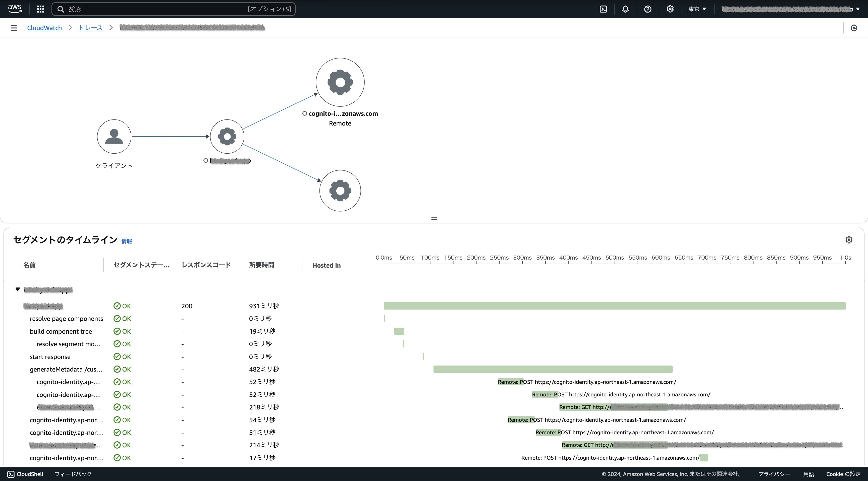Launch CloudShell terminal icon in top bar
The image size is (868, 481).
click(603, 9)
